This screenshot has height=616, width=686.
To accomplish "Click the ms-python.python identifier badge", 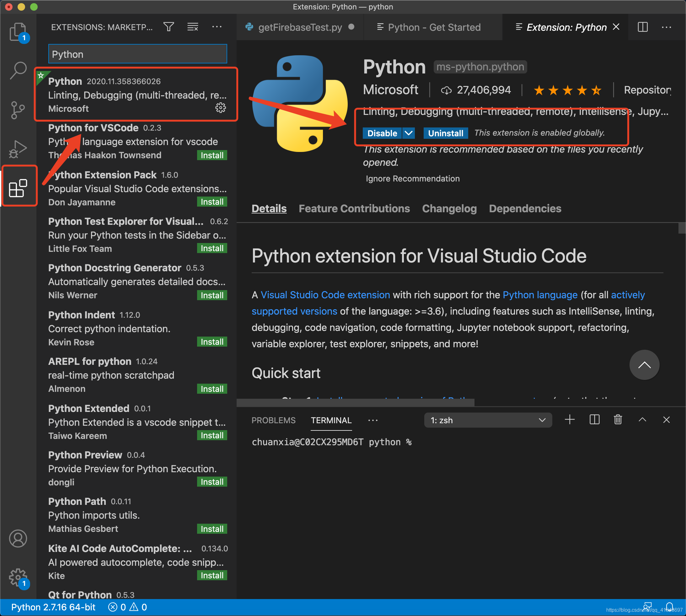I will (480, 67).
